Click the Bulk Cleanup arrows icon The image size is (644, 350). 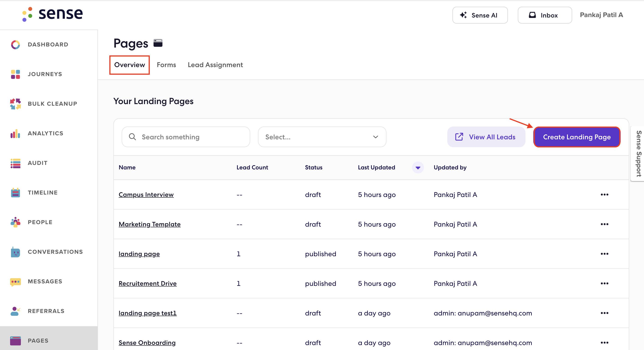pyautogui.click(x=15, y=104)
